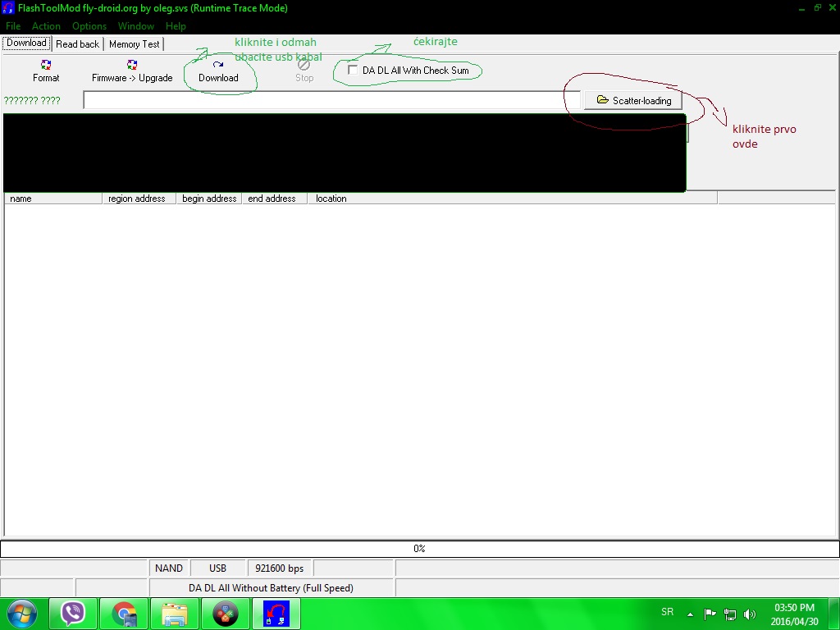The width and height of the screenshot is (840, 630).
Task: Open the Options menu
Action: coord(89,25)
